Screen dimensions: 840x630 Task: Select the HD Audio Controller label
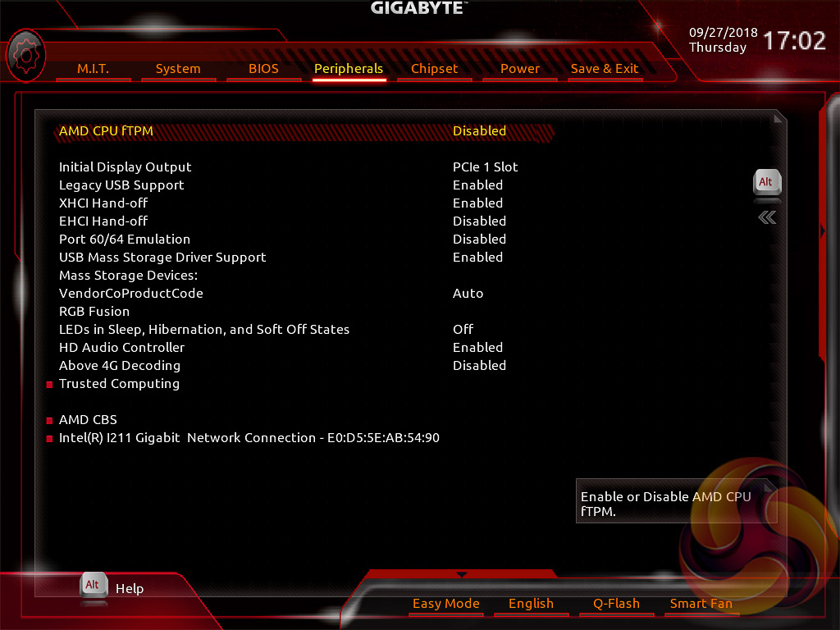[x=121, y=348]
